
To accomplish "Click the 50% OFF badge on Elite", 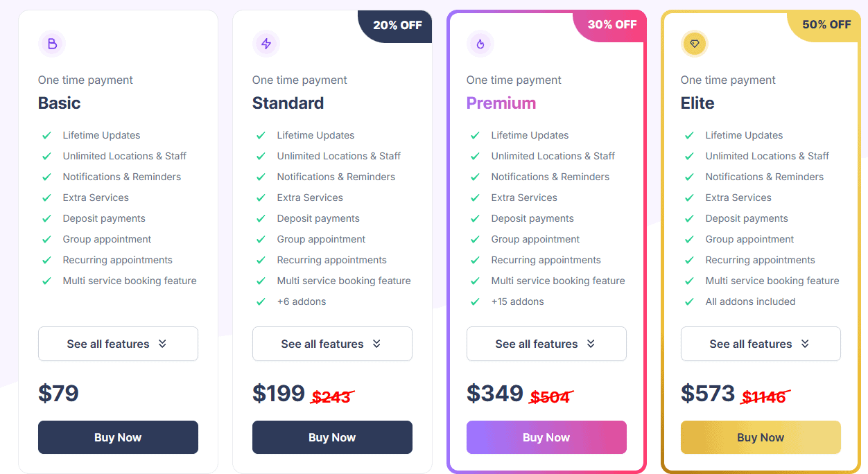I will click(x=826, y=25).
